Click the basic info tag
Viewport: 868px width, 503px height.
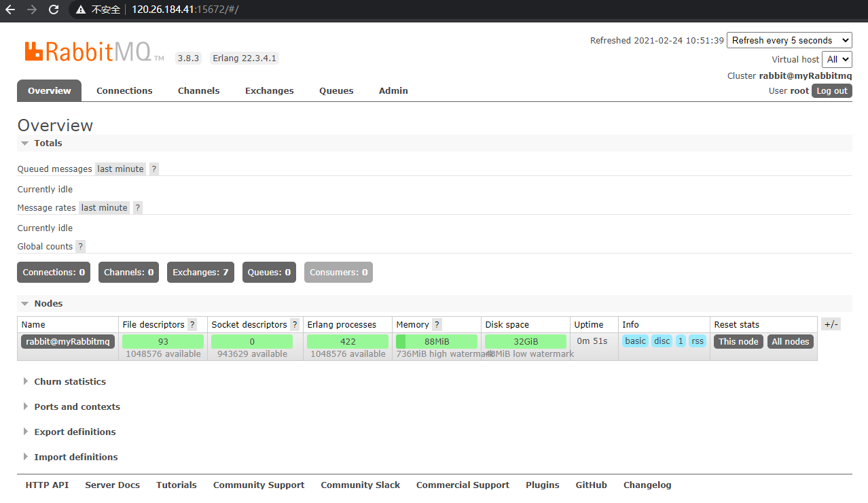(x=635, y=341)
